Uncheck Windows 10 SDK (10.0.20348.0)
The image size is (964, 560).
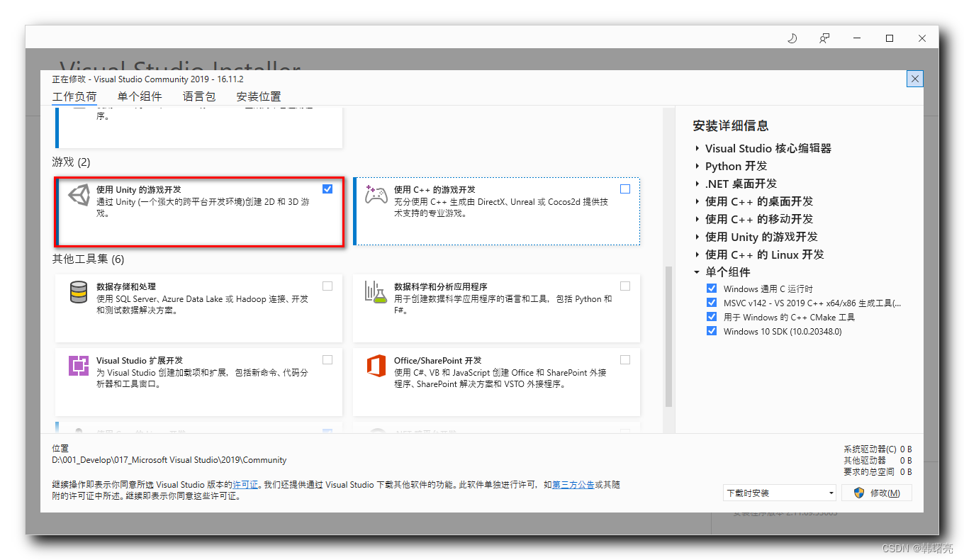coord(712,331)
